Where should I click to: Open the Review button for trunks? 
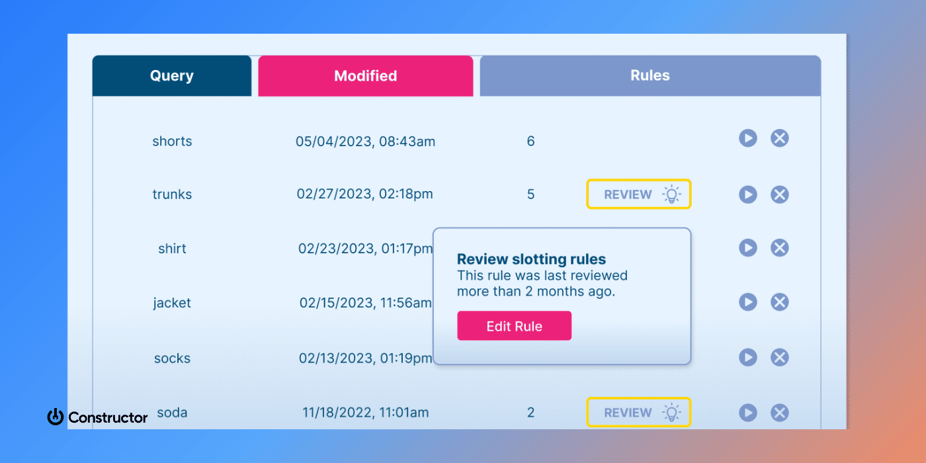[x=638, y=194]
